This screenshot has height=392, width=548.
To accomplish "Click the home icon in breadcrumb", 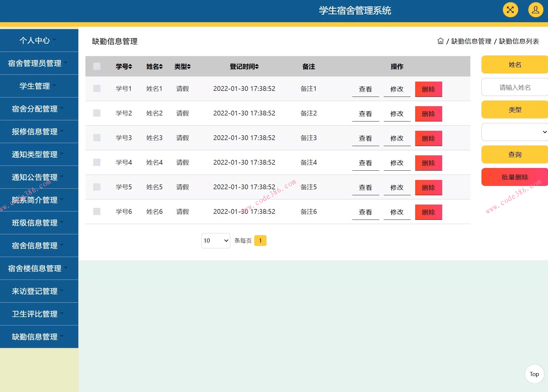I will coord(441,41).
